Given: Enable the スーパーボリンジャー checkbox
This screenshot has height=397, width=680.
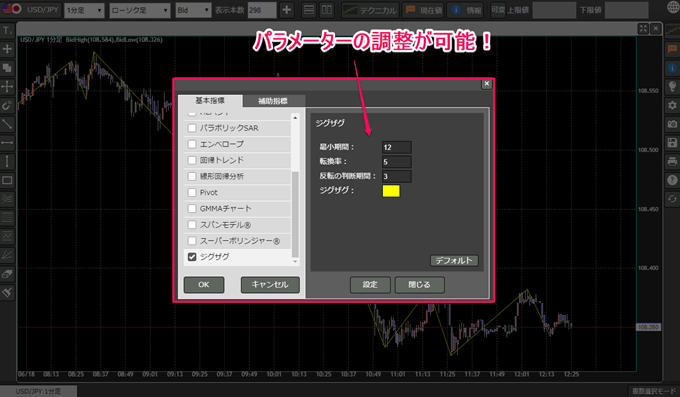Looking at the screenshot, I should [x=192, y=241].
